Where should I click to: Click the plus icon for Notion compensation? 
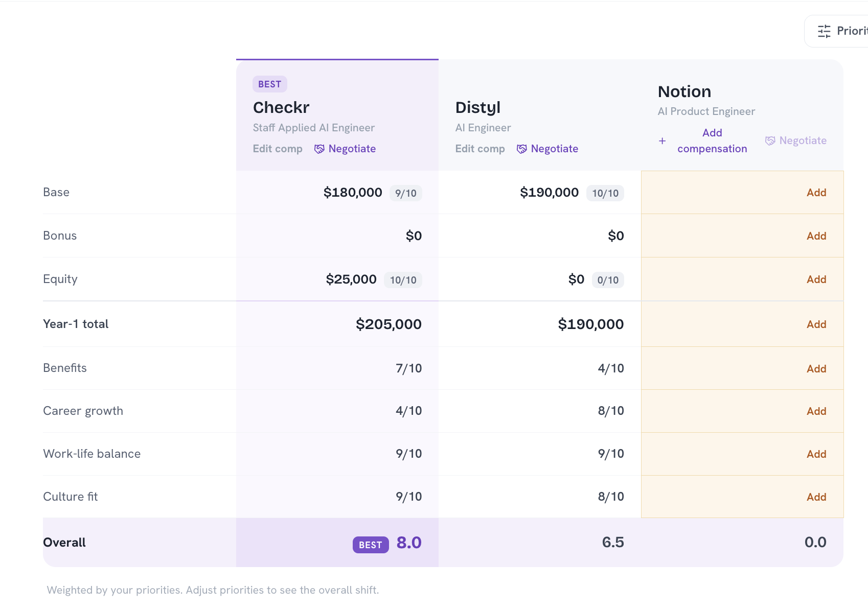(x=662, y=140)
